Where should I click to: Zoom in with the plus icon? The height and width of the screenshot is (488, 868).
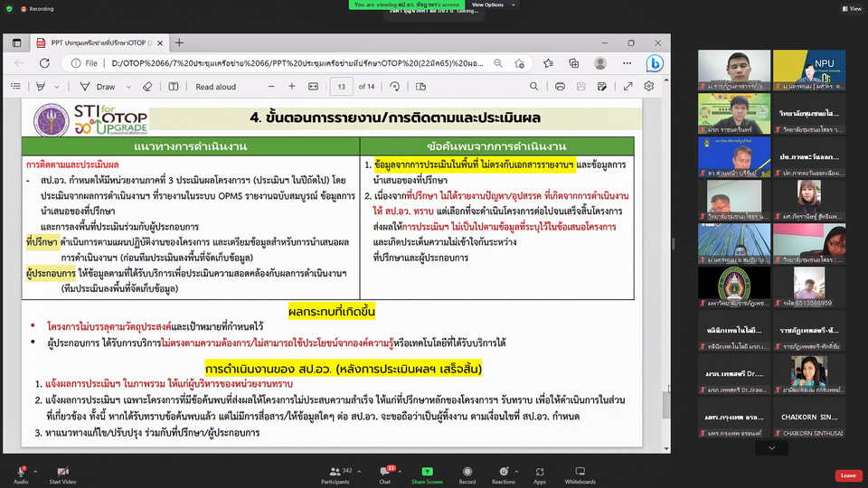pyautogui.click(x=292, y=87)
